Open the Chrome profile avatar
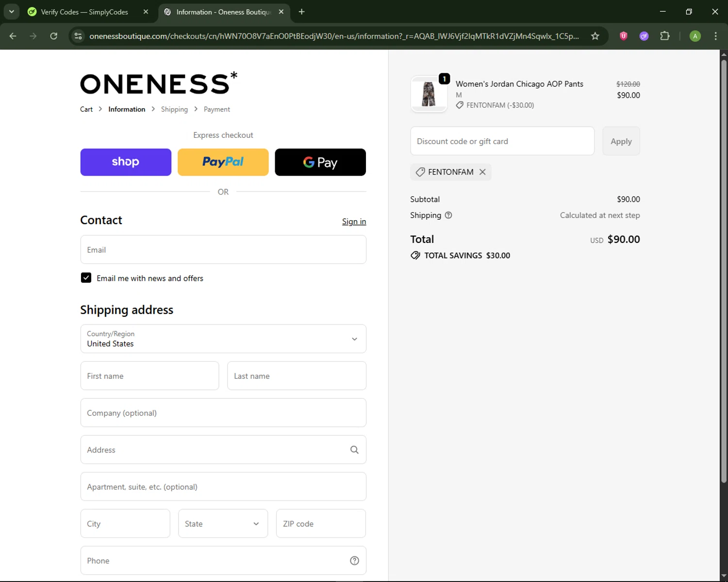Screen dimensions: 728x582 click(695, 36)
